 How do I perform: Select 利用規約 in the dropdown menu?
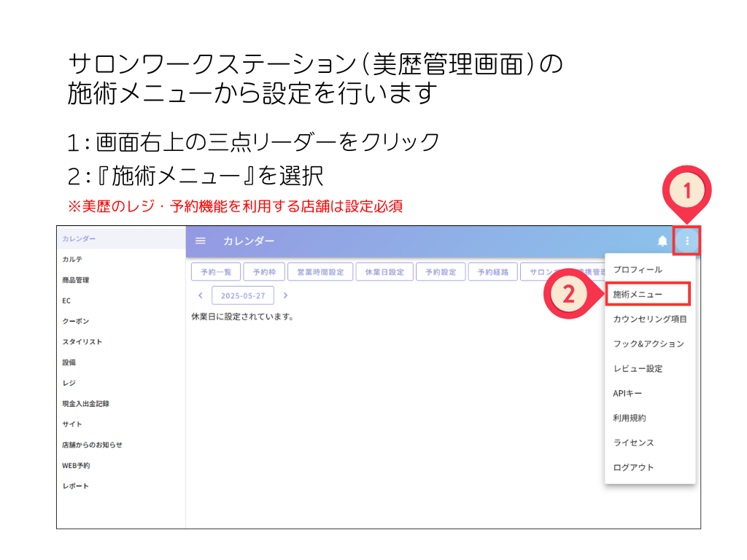[650, 418]
